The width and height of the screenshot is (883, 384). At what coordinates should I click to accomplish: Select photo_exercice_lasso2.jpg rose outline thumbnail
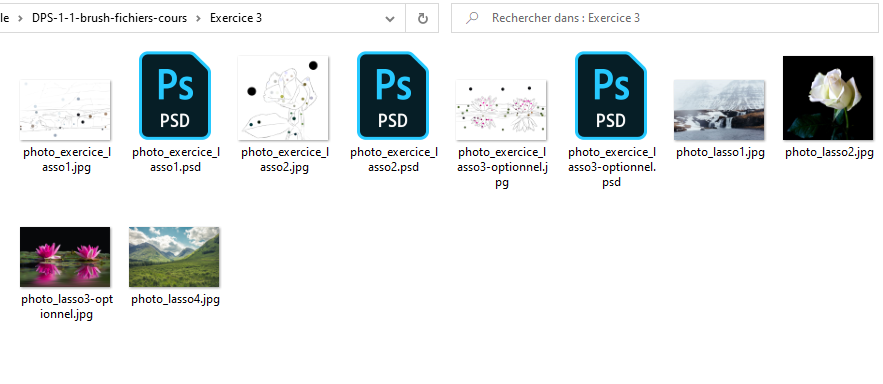pos(283,98)
